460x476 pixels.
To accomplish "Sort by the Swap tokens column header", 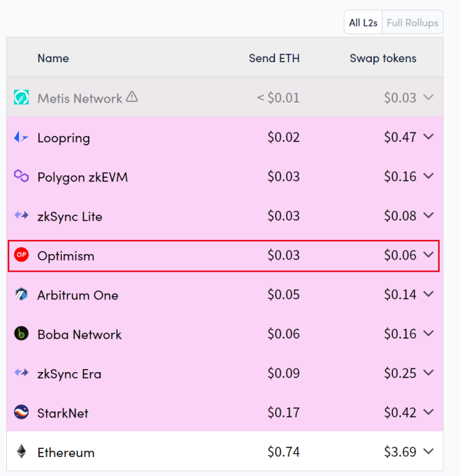I will click(383, 59).
